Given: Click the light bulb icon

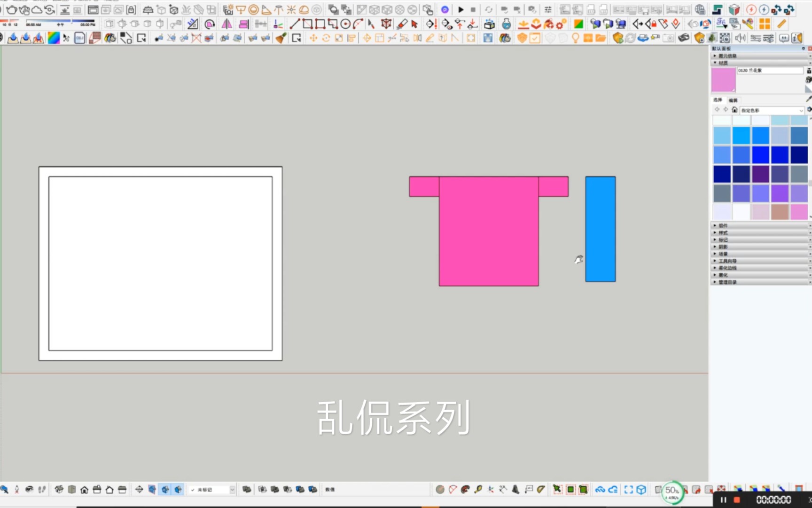Looking at the screenshot, I should [575, 38].
